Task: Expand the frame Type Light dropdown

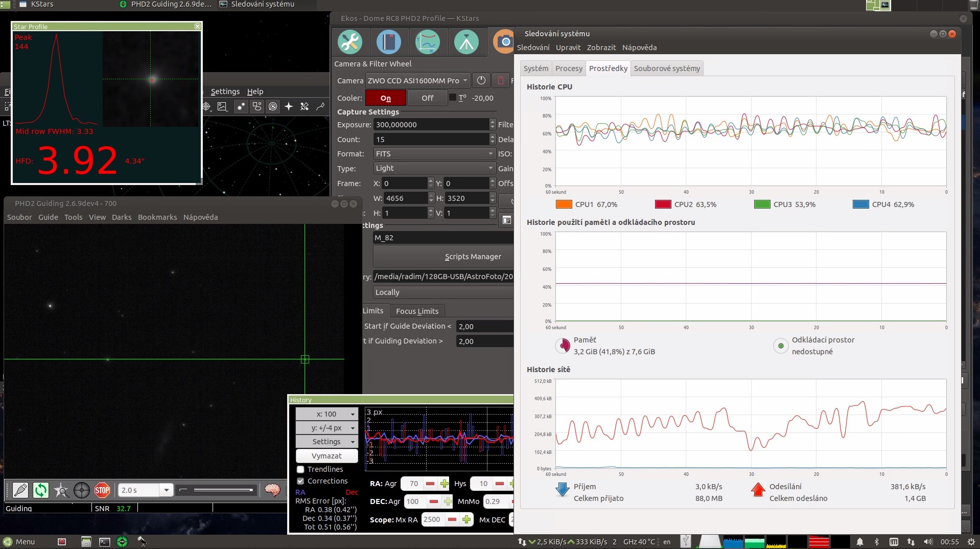Action: tap(434, 168)
